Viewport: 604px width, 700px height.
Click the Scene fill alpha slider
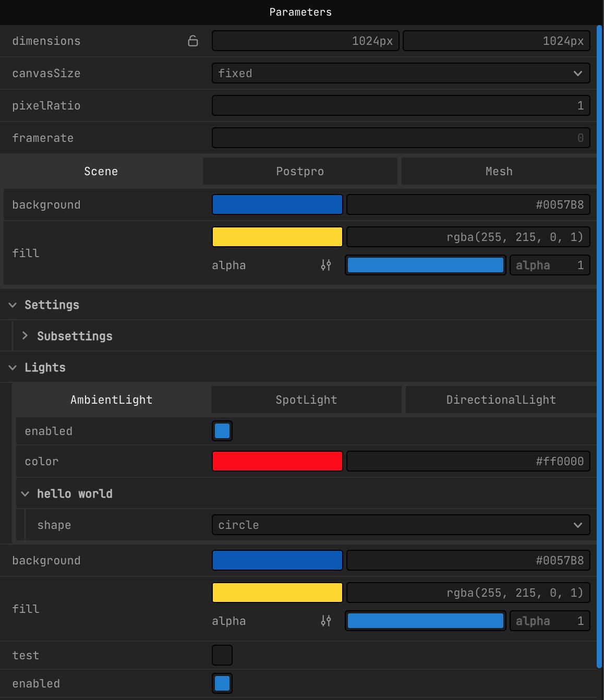coord(426,265)
